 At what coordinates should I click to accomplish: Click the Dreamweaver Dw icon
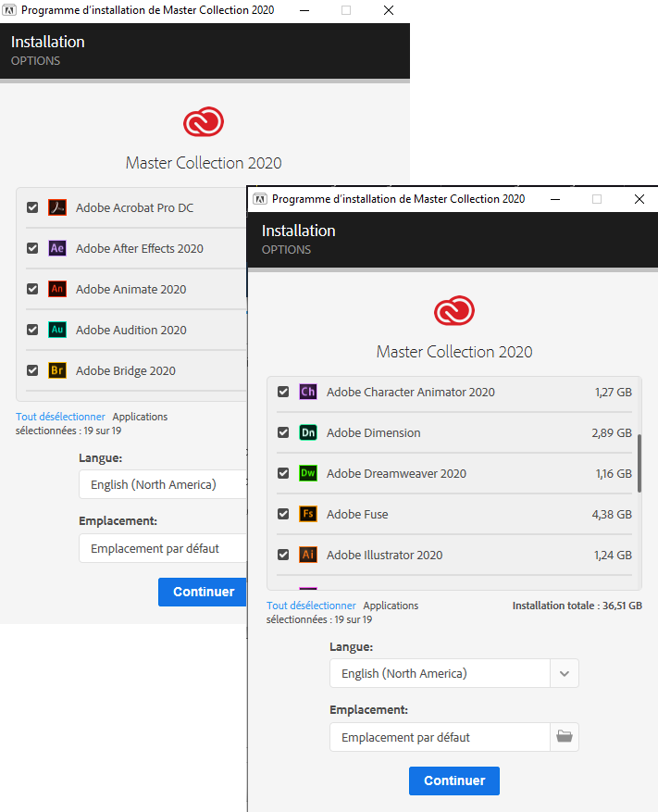click(308, 473)
